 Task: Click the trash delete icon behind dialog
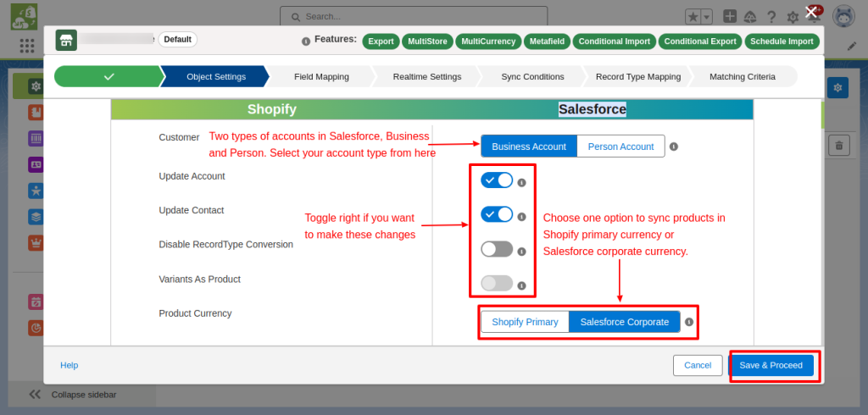[839, 146]
